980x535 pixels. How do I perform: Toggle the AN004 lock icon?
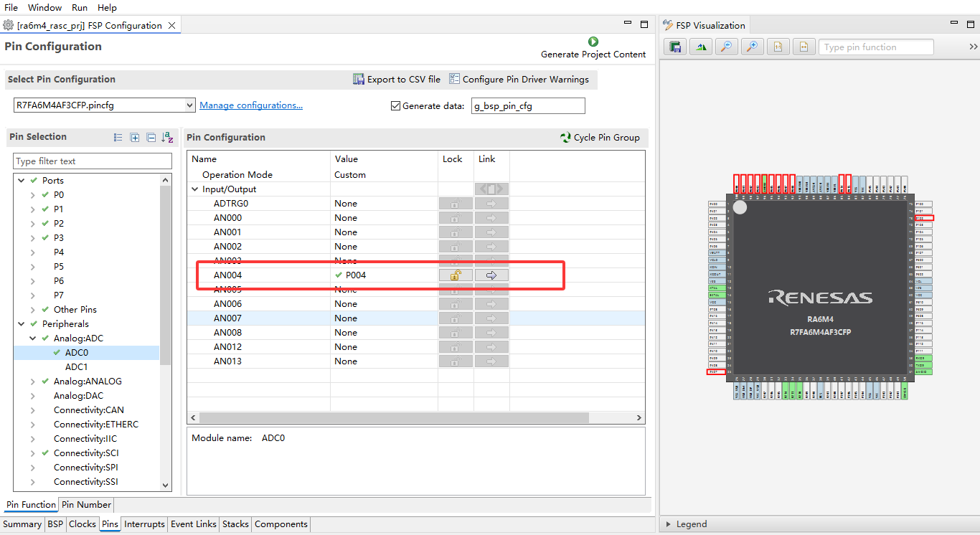click(456, 275)
